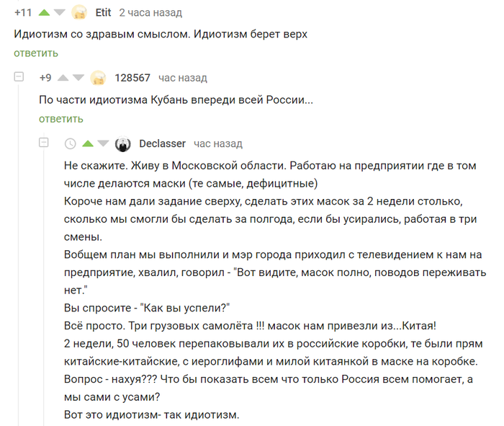Click the "час назад" timestamp beside Declasser
504x426 pixels.
(218, 143)
